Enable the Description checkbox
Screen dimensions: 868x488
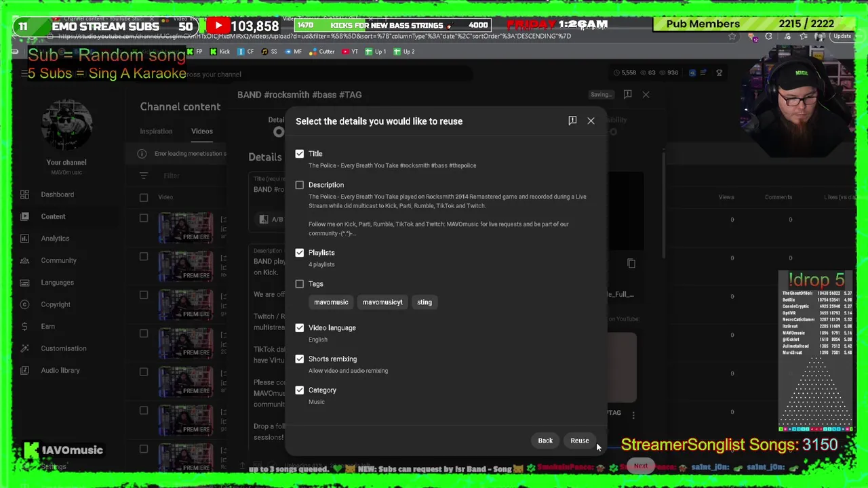(x=300, y=185)
